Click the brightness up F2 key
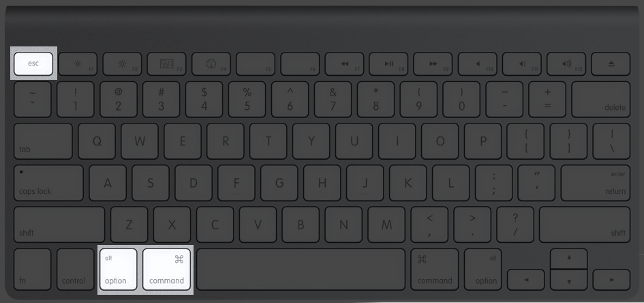Screen dimensions: 644x303 coord(122,63)
